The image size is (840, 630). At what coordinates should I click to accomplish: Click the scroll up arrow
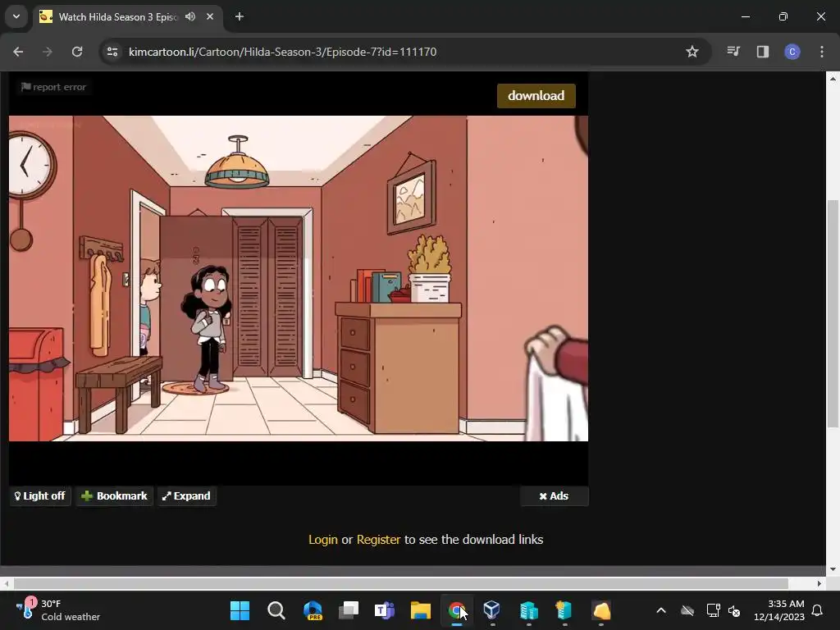(x=833, y=79)
